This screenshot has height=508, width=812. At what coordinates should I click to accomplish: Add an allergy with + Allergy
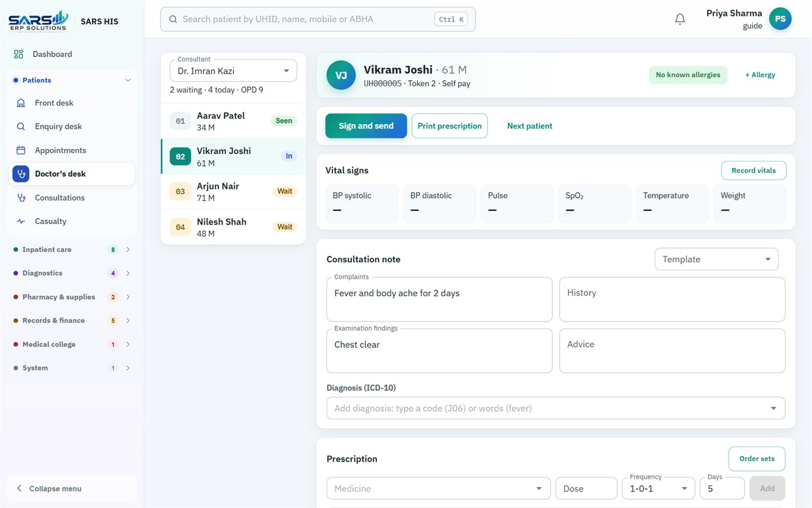point(760,75)
